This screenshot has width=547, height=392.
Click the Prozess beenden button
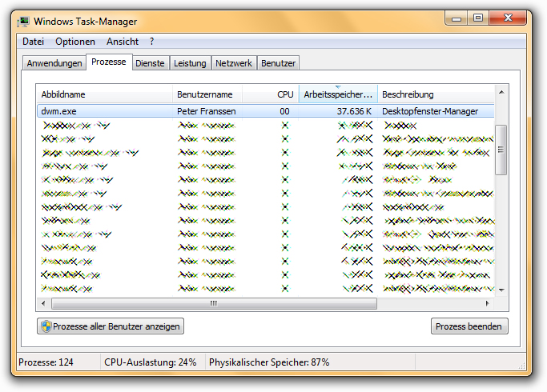tap(469, 326)
